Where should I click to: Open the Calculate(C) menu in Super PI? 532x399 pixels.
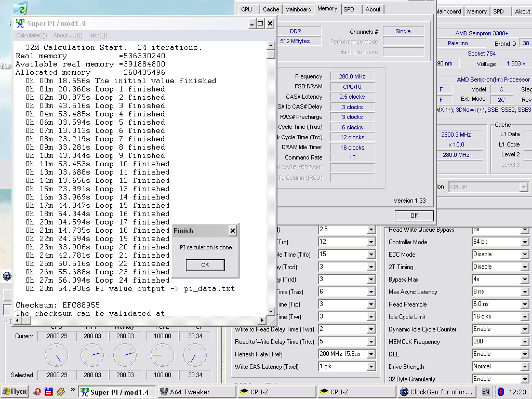coord(32,35)
